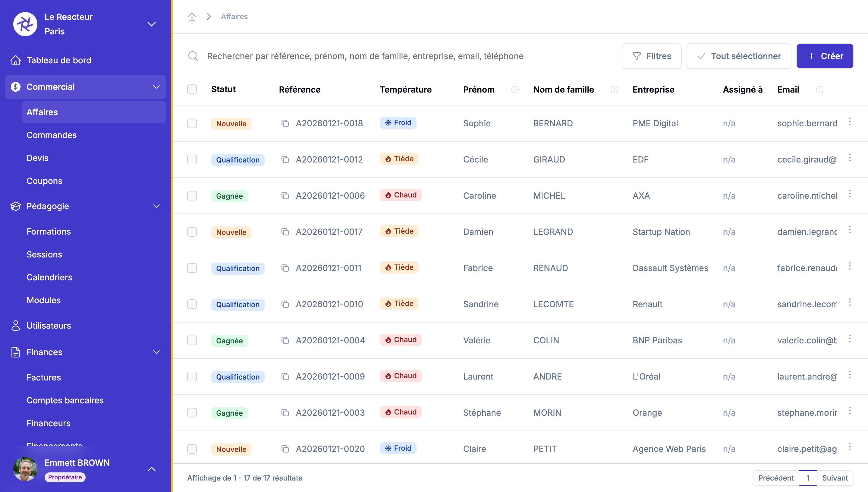This screenshot has width=868, height=492.
Task: Expand the Le Reacteur Paris workspace selector
Action: coord(152,24)
